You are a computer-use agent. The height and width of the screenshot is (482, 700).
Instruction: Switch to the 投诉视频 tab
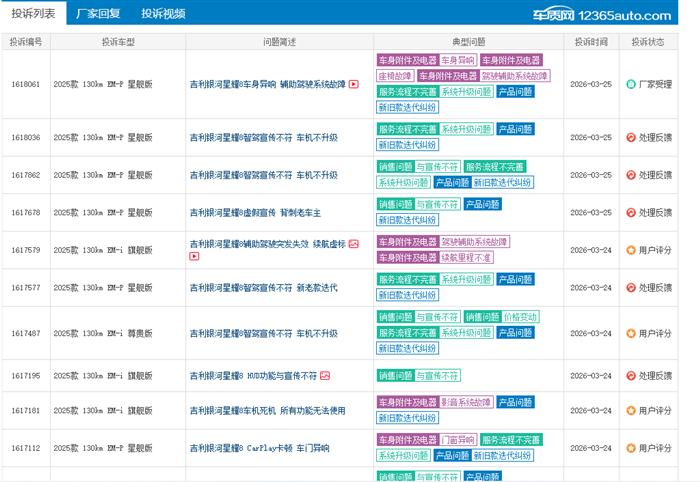[x=163, y=14]
